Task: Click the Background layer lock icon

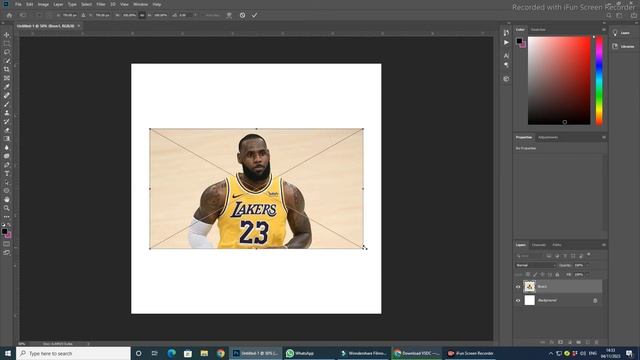Action: tap(595, 300)
